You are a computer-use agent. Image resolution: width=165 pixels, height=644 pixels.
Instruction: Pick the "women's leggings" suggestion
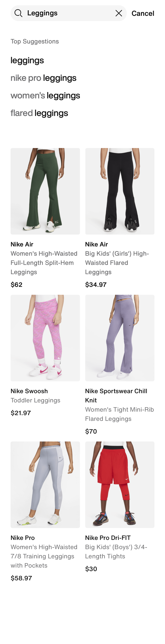click(45, 95)
